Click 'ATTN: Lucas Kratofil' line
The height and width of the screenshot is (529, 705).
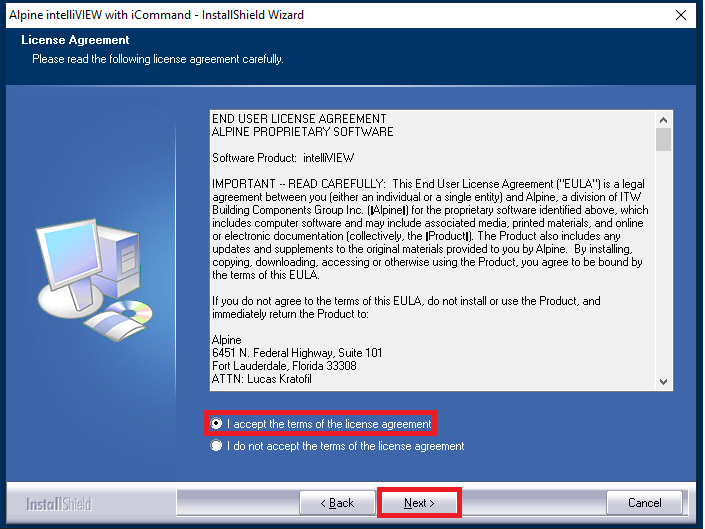(262, 379)
